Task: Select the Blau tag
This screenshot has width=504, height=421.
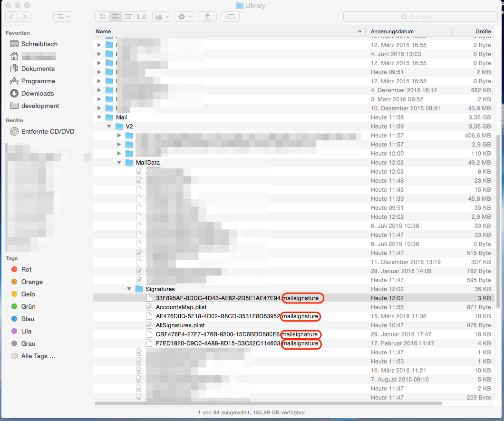Action: click(28, 319)
